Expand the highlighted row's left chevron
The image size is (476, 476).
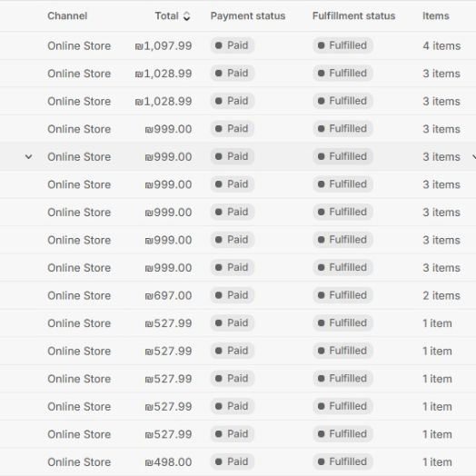click(28, 156)
